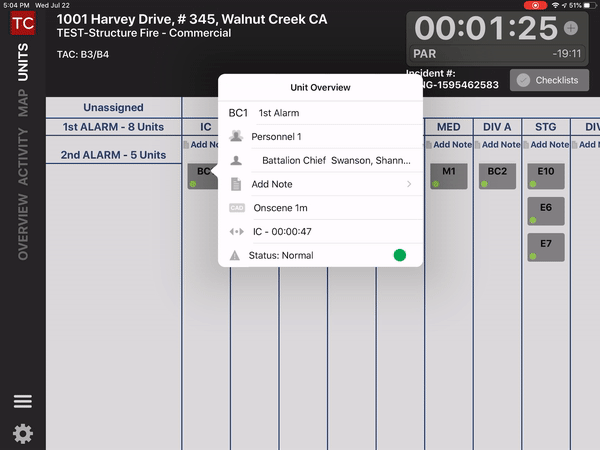Image resolution: width=600 pixels, height=450 pixels.
Task: Click the Add Note document icon in popup
Action: click(x=236, y=184)
